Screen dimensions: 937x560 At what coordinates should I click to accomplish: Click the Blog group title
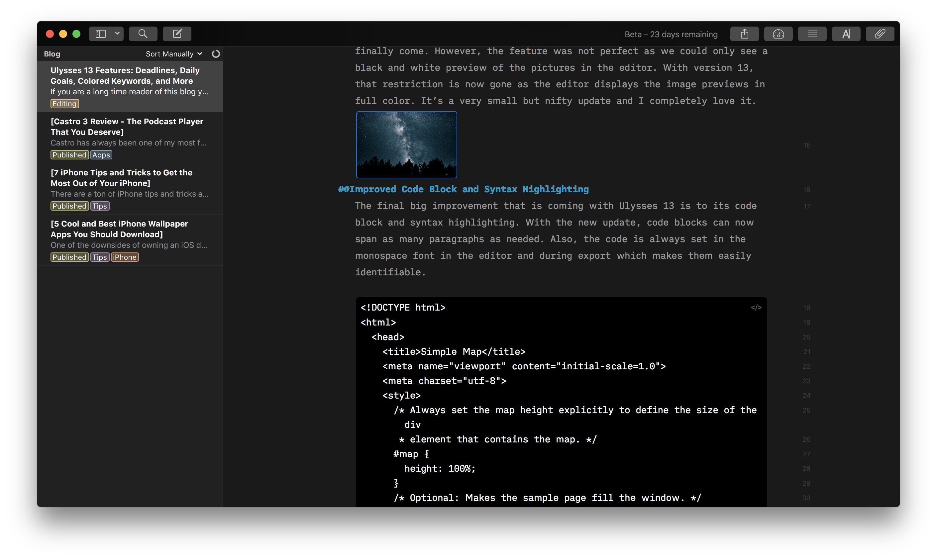pos(52,54)
